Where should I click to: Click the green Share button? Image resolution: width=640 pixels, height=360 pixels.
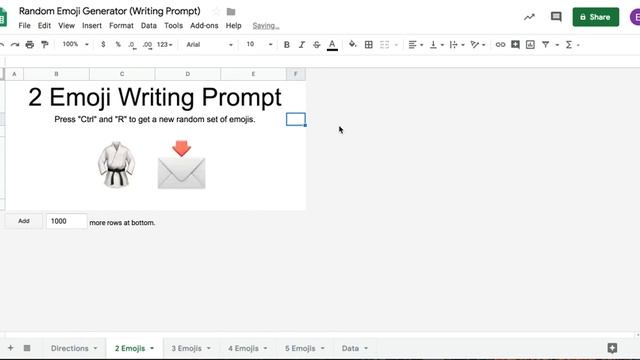click(x=596, y=17)
